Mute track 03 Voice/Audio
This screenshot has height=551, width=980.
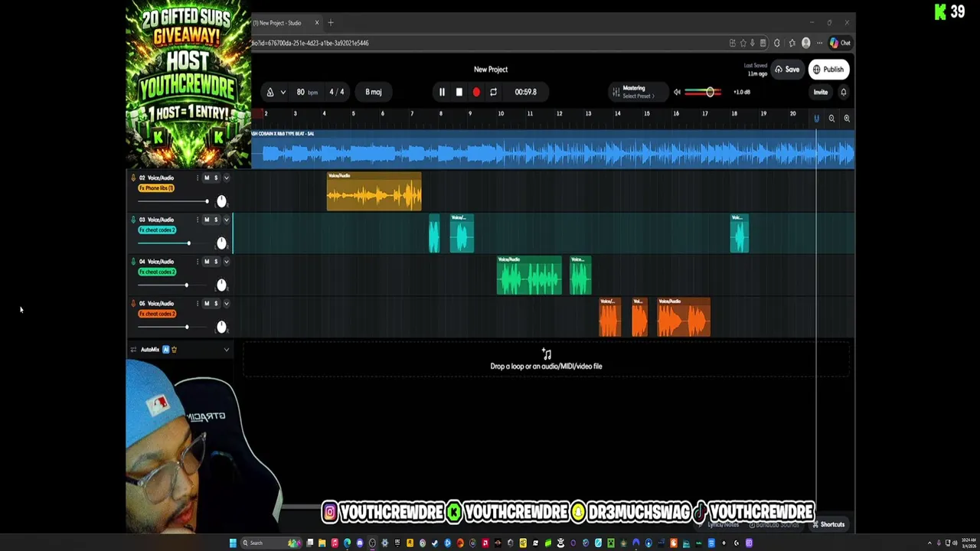coord(207,220)
